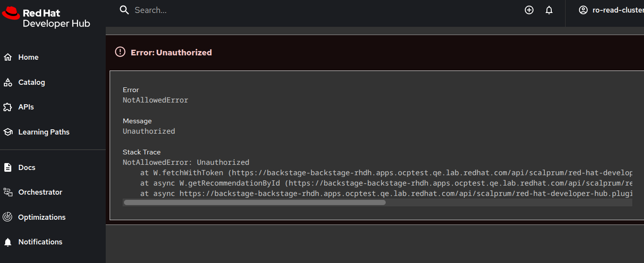Open the create plus icon in the header
The image size is (644, 263).
[x=529, y=10]
